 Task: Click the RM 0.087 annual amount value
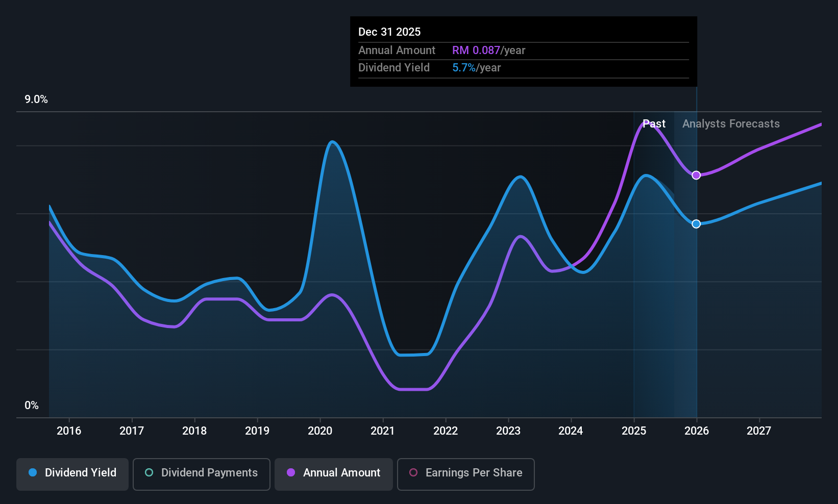(x=476, y=51)
